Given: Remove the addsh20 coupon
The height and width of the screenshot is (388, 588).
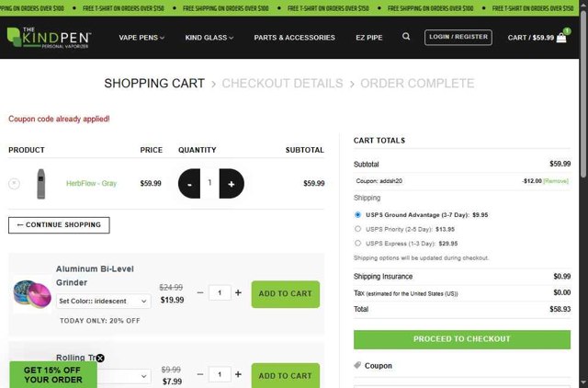Looking at the screenshot, I should click(x=556, y=181).
